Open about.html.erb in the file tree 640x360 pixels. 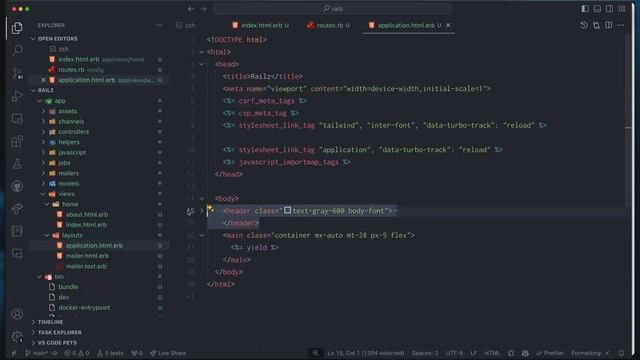[87, 214]
